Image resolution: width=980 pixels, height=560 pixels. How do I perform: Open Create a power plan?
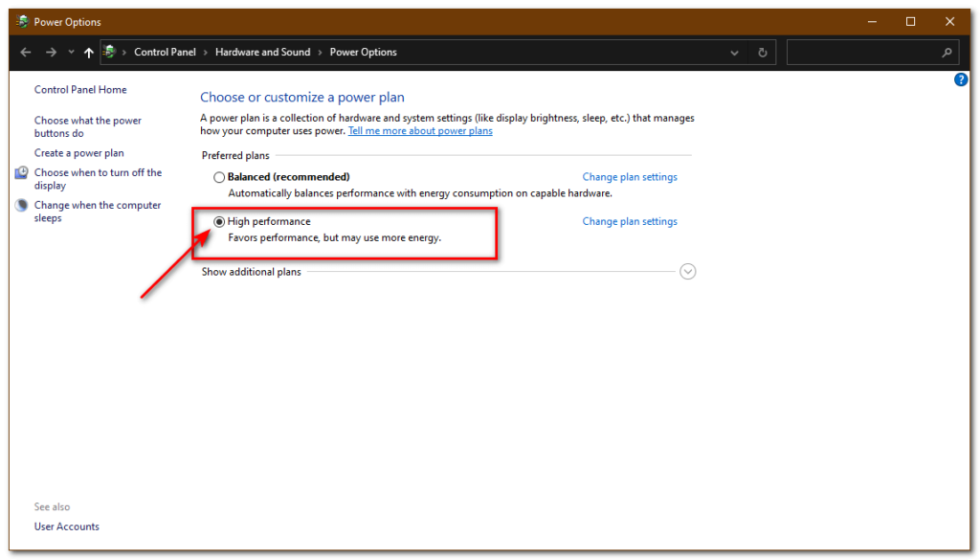[x=79, y=153]
